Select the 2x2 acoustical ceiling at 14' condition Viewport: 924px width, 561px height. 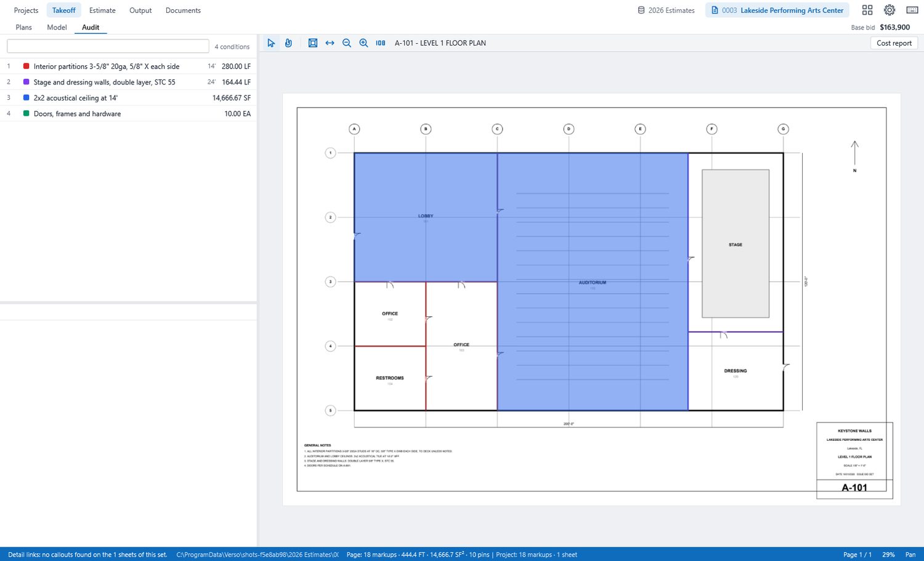pos(128,98)
